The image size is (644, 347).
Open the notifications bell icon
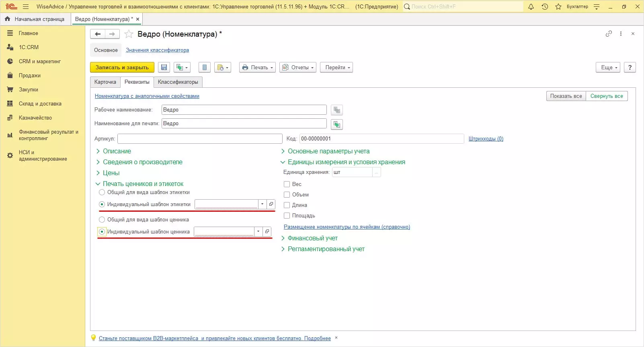(x=531, y=6)
